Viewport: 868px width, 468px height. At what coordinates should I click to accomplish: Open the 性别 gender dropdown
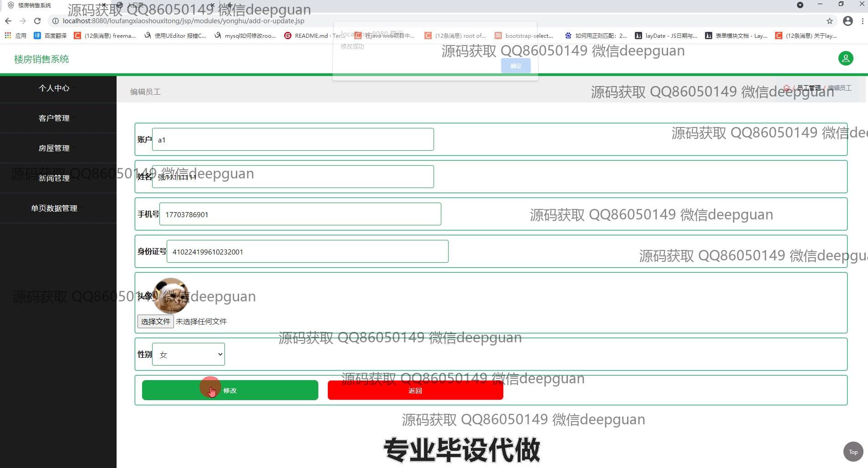[189, 354]
